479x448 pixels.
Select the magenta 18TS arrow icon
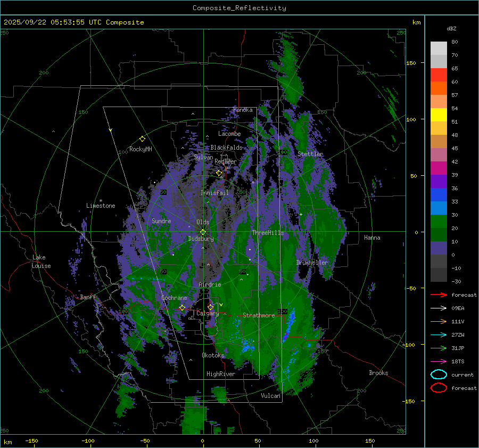click(439, 361)
